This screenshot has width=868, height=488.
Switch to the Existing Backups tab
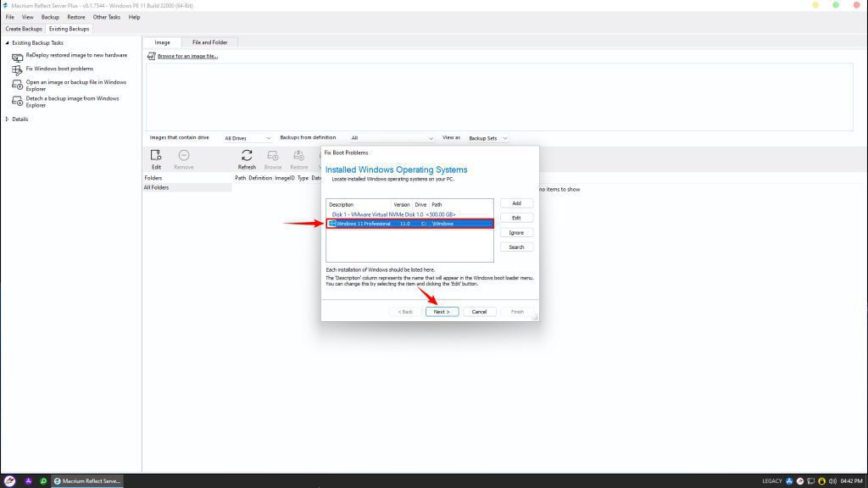(x=70, y=29)
